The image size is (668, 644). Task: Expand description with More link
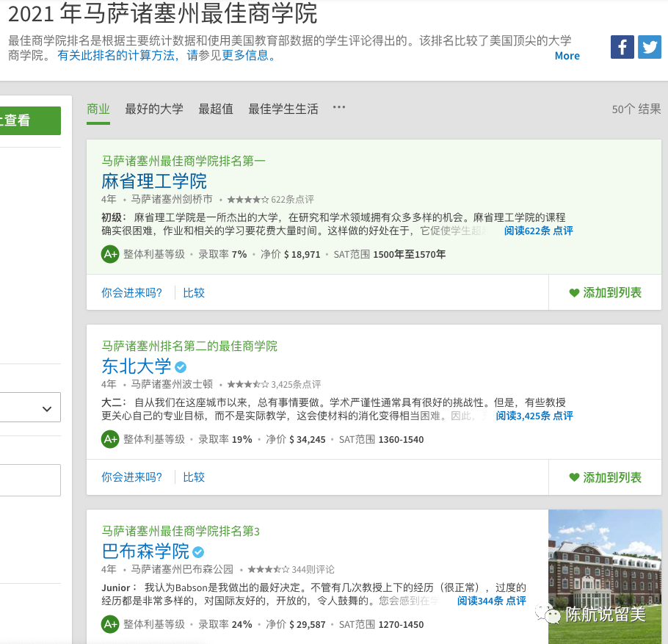(567, 56)
